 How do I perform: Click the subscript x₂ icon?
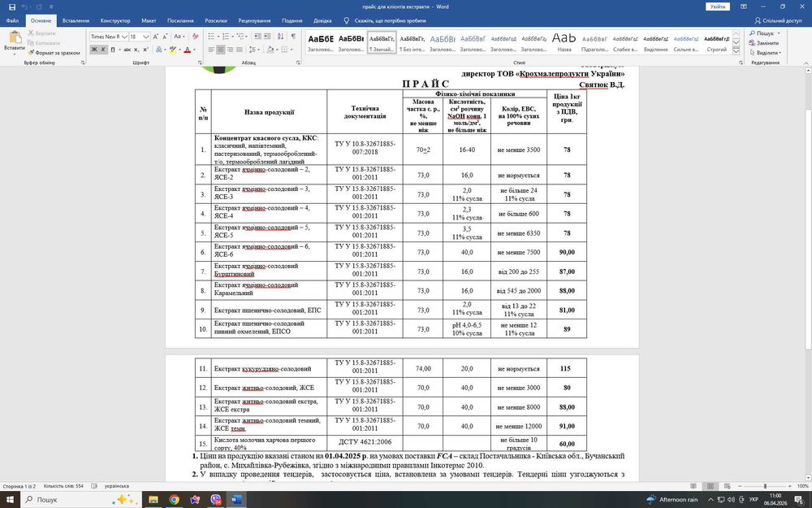pos(136,50)
